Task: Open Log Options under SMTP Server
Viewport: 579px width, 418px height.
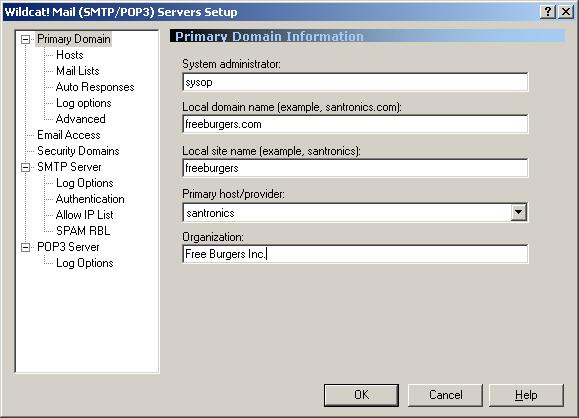Action: pyautogui.click(x=85, y=183)
